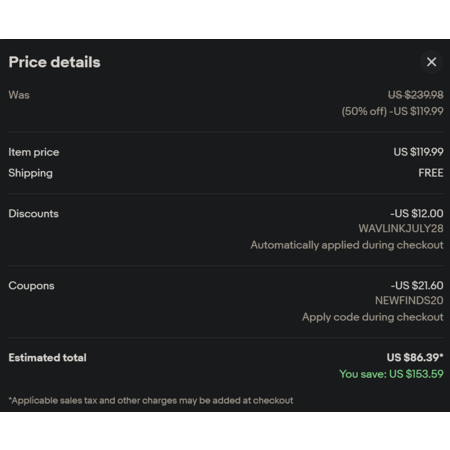Click the NEWFINDS20 coupon code

click(409, 301)
